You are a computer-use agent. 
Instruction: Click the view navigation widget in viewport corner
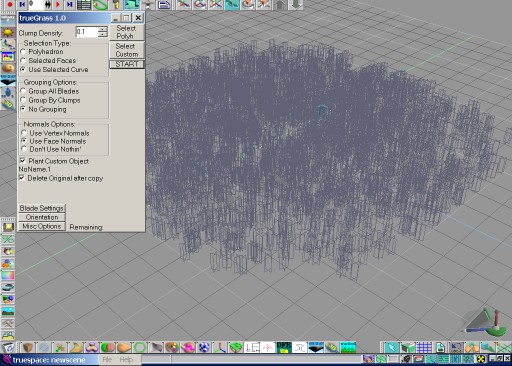point(486,322)
